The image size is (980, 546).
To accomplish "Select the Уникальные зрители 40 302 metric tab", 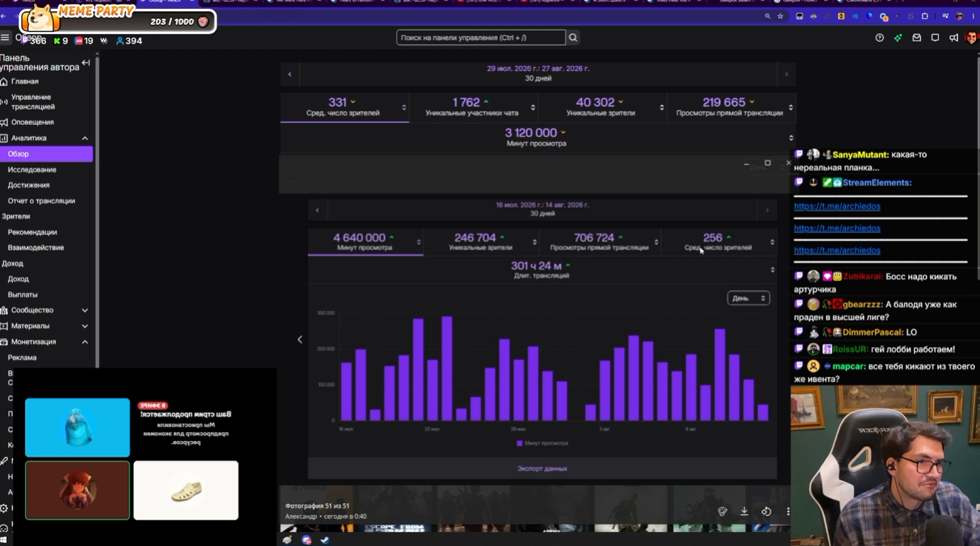I will pyautogui.click(x=601, y=107).
